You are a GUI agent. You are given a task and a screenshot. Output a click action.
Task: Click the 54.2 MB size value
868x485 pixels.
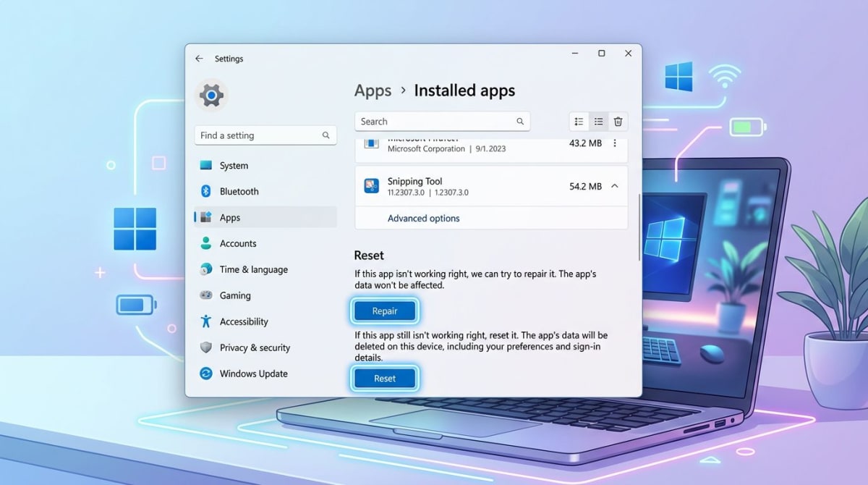tap(585, 186)
